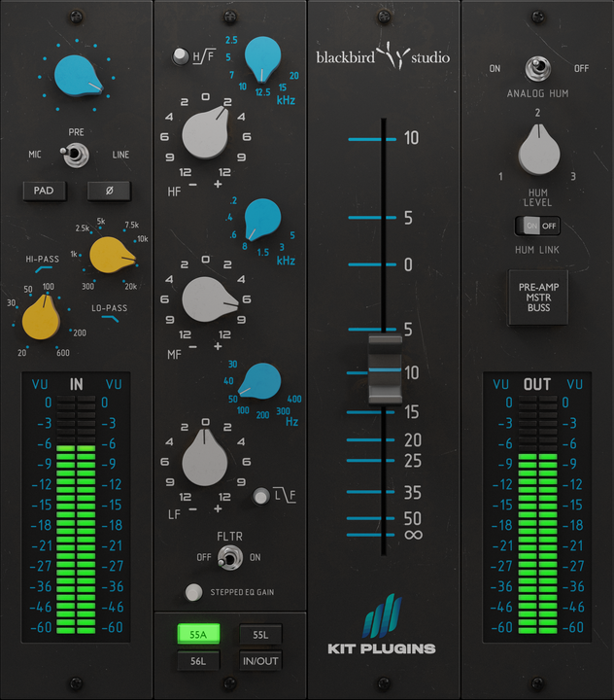Click the blue MF frequency kHz knob
The width and height of the screenshot is (614, 700).
pyautogui.click(x=262, y=219)
